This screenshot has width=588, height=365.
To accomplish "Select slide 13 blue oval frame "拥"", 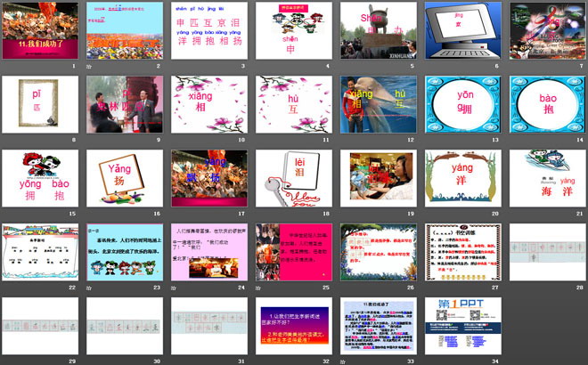I will tap(463, 104).
